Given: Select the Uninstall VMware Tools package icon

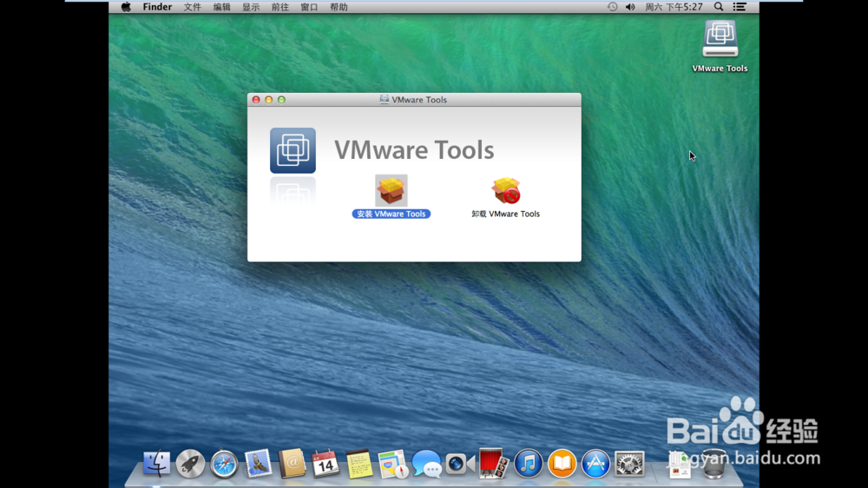Looking at the screenshot, I should point(505,190).
